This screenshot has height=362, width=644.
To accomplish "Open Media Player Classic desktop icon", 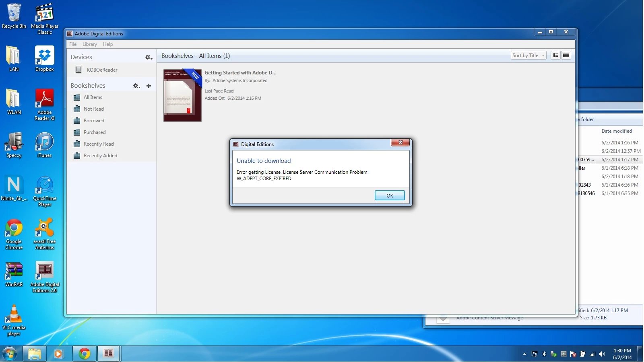I will point(45,19).
